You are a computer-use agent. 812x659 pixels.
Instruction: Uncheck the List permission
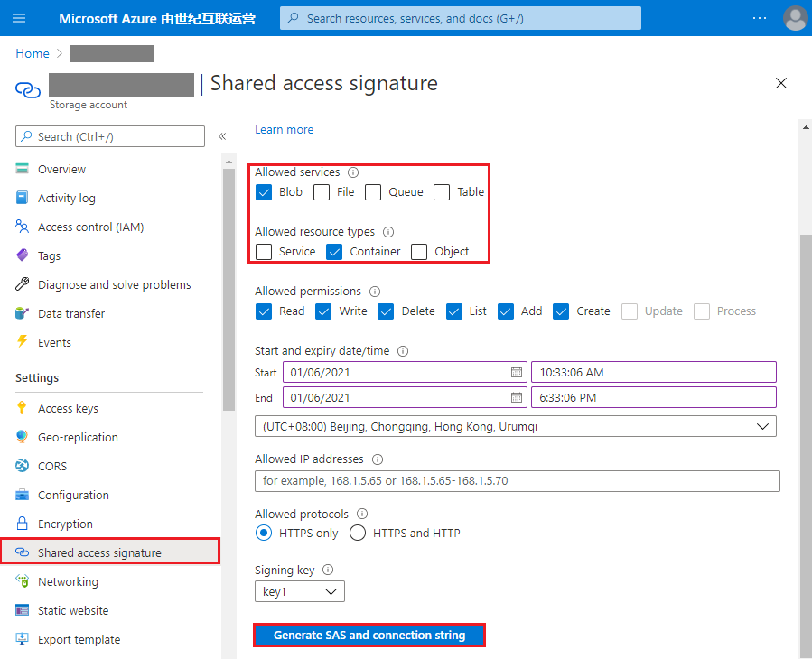pyautogui.click(x=454, y=311)
